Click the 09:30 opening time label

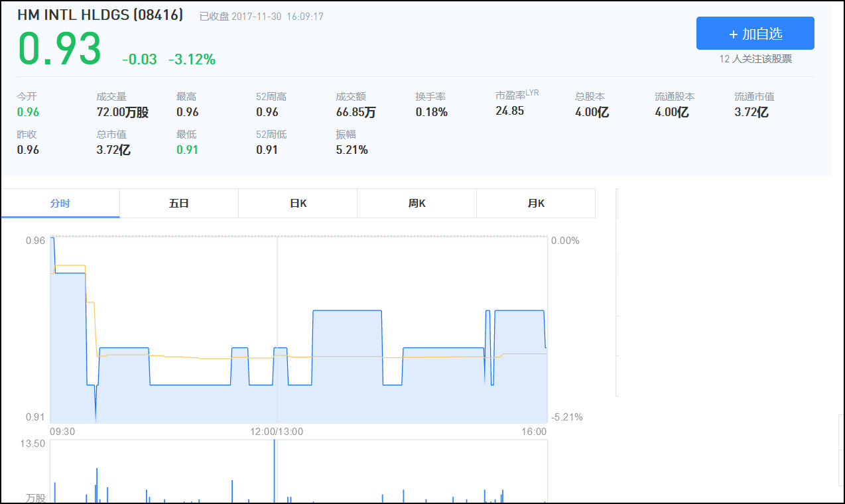(62, 432)
